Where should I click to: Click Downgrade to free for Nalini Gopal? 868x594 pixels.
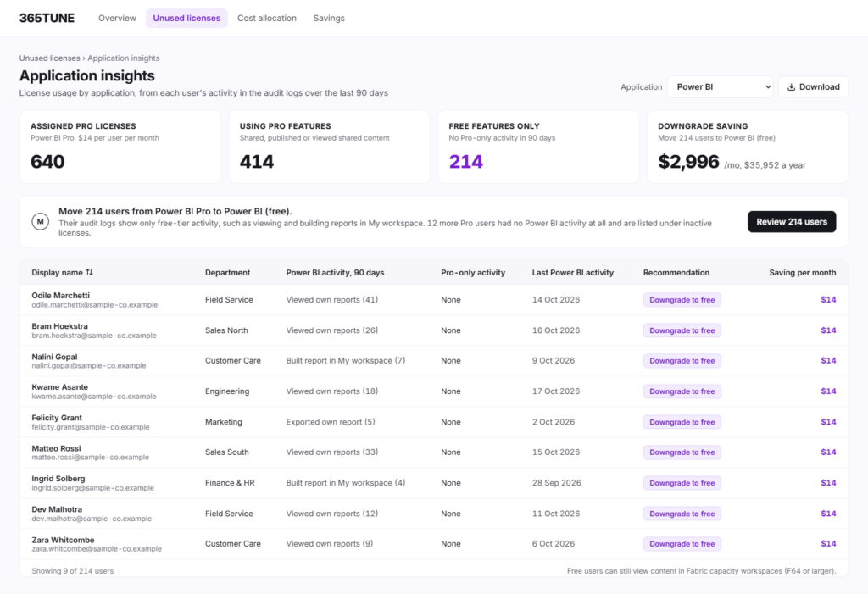[682, 360]
